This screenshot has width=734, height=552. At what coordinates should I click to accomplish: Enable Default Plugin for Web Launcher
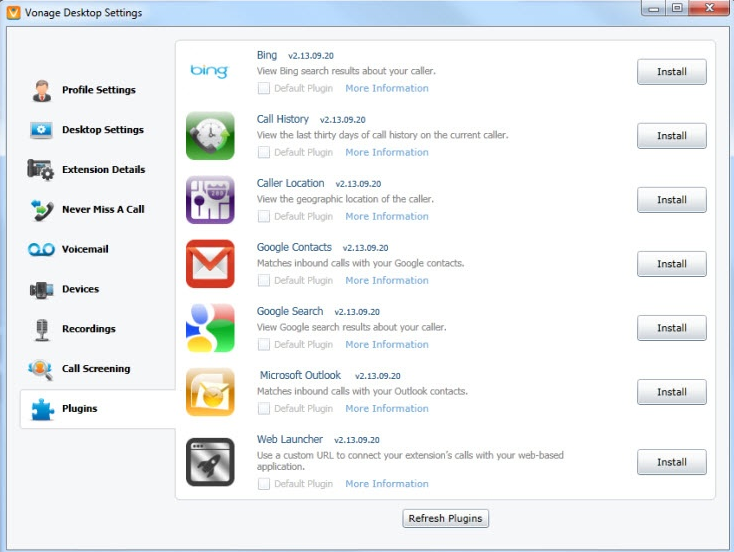[264, 484]
